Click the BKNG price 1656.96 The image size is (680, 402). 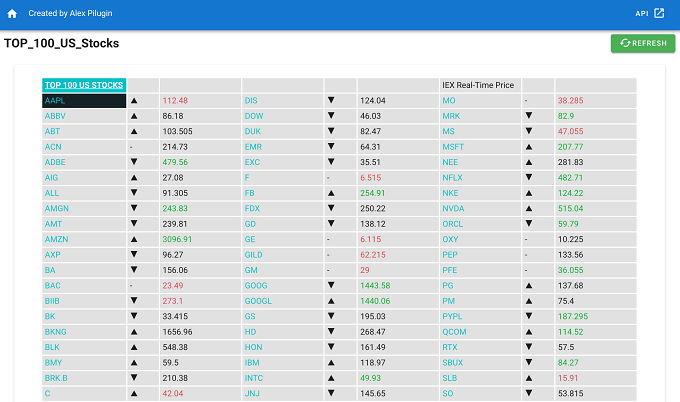click(x=177, y=332)
